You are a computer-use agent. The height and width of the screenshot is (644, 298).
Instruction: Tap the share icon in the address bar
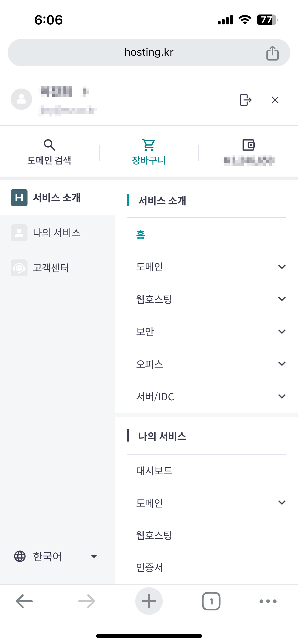(x=272, y=53)
